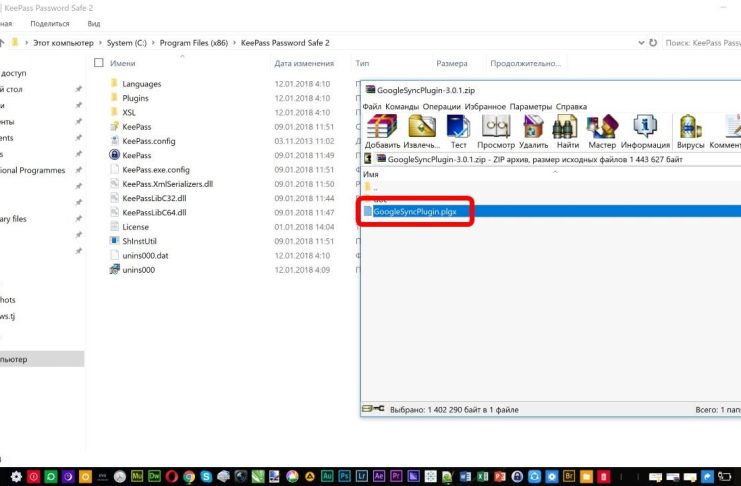Screen dimensions: 741x486
Task: Expand the address bar history dropdown chevron
Action: click(641, 43)
